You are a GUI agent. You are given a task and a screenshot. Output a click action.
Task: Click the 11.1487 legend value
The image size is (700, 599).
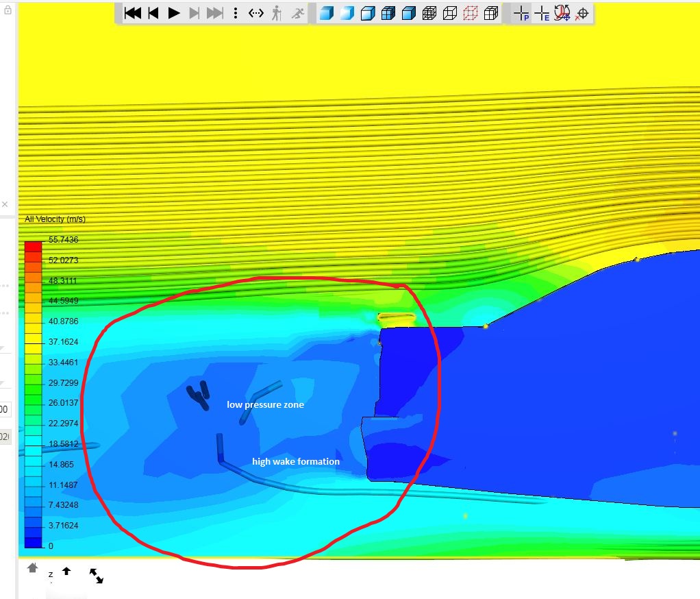63,485
